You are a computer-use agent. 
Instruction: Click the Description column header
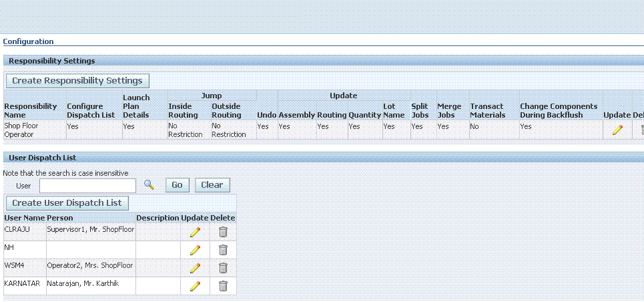coord(157,218)
